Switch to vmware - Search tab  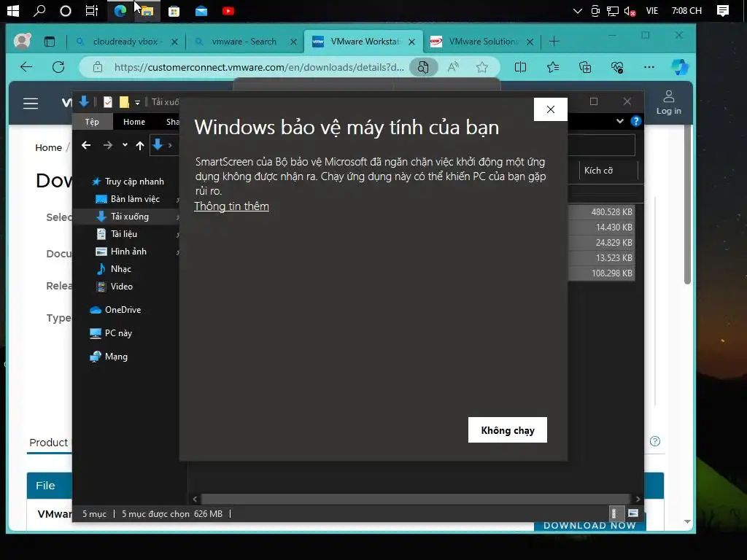click(244, 42)
